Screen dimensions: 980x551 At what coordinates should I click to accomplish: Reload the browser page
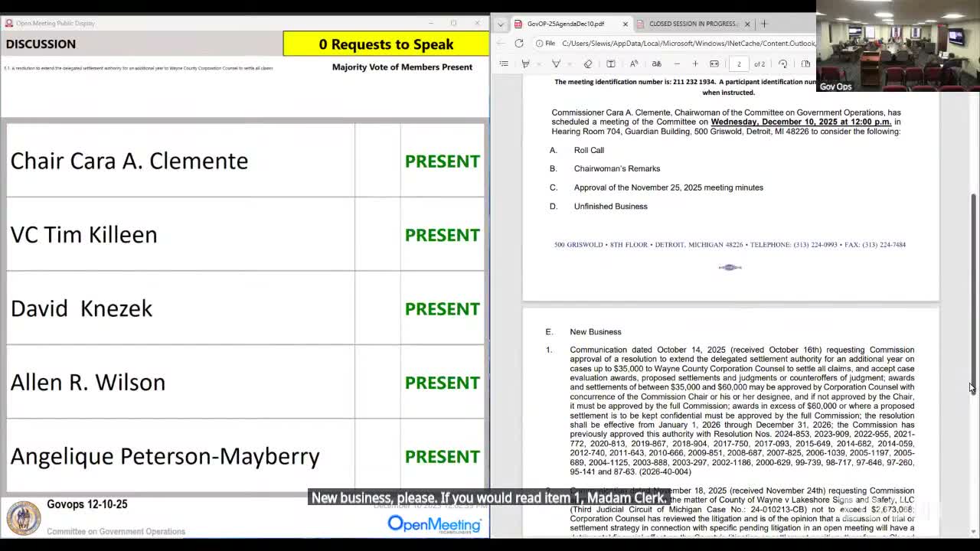pyautogui.click(x=519, y=44)
